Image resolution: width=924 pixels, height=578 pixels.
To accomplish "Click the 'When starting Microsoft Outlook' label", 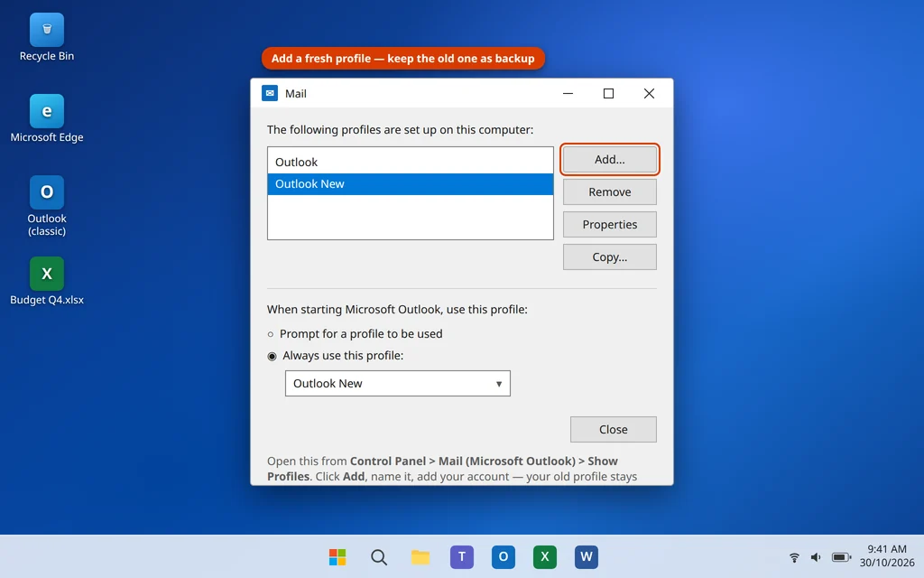I will (x=397, y=309).
